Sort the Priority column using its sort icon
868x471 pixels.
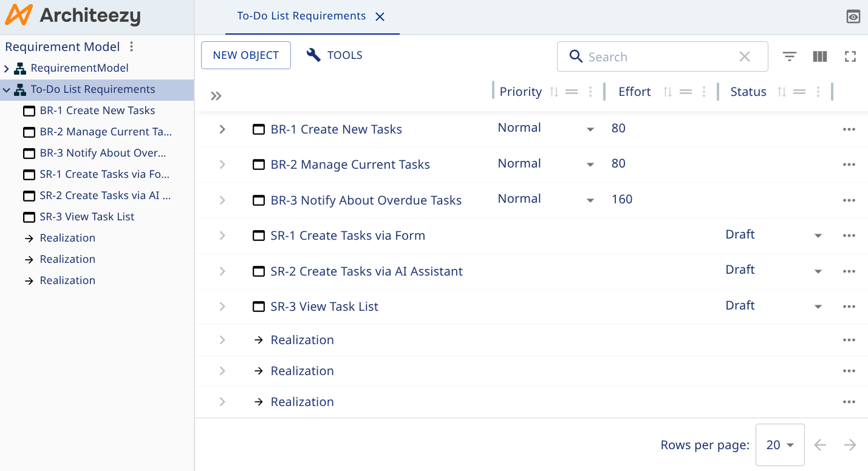click(x=553, y=92)
